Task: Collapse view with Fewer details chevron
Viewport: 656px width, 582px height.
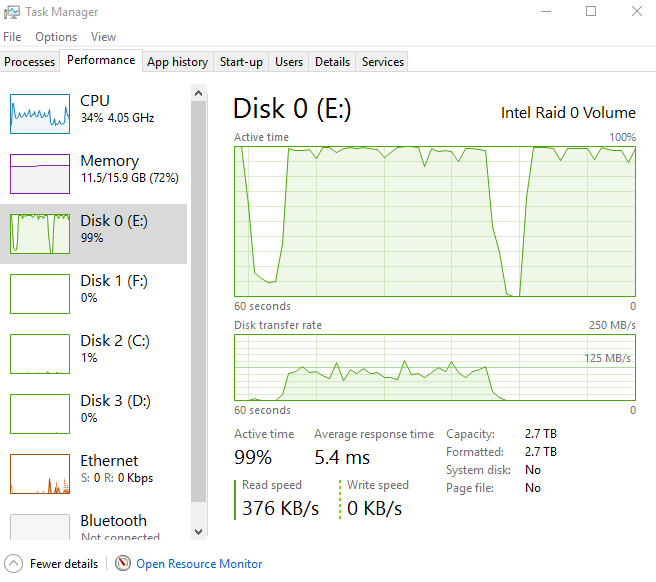Action: point(13,564)
